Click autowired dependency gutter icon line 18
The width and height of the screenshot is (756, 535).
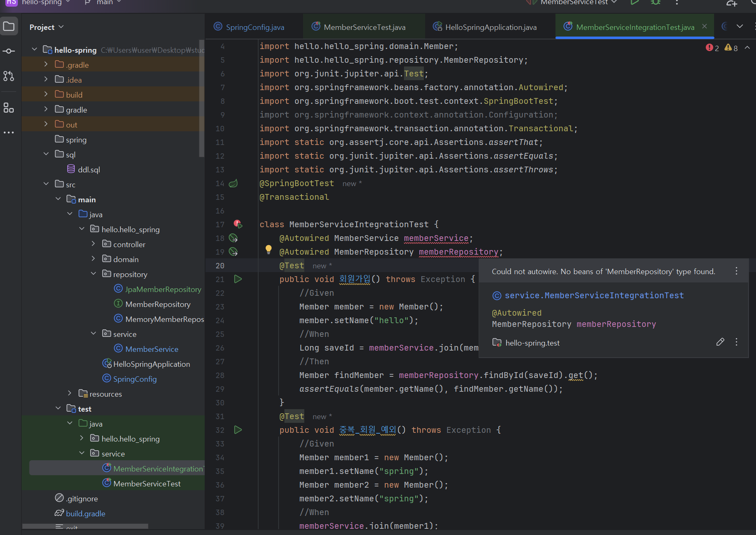click(x=233, y=238)
